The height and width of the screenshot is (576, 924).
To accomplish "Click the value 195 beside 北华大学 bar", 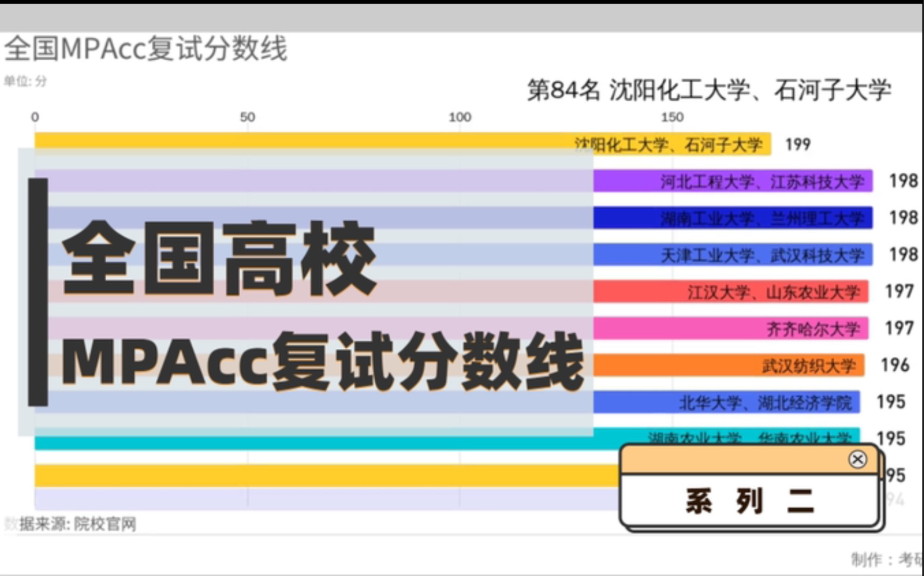I will 890,402.
